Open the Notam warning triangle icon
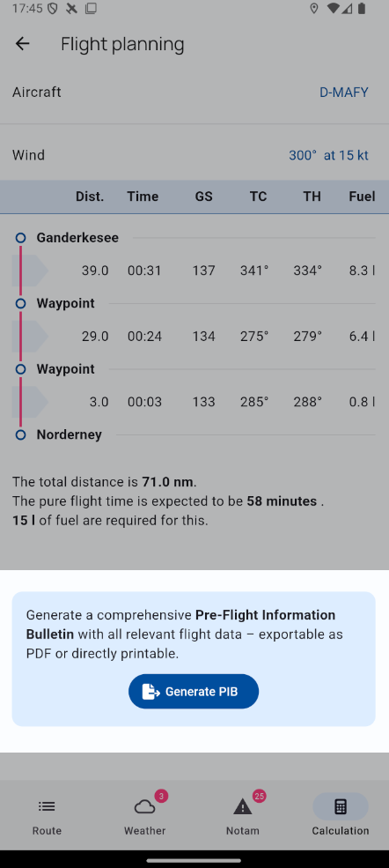 coord(243,807)
